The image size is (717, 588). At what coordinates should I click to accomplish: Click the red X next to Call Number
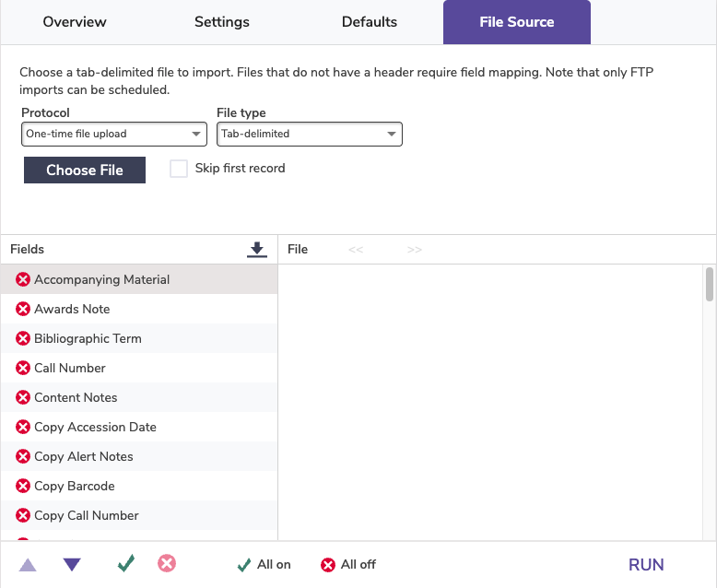click(x=23, y=368)
